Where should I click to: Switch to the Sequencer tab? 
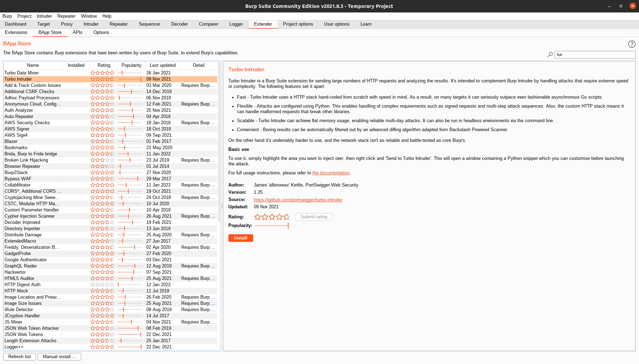coord(149,24)
